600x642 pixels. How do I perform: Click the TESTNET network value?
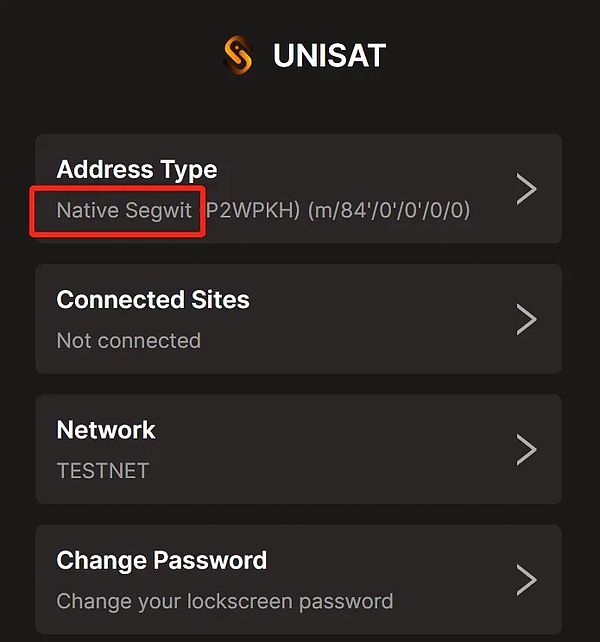click(x=102, y=470)
